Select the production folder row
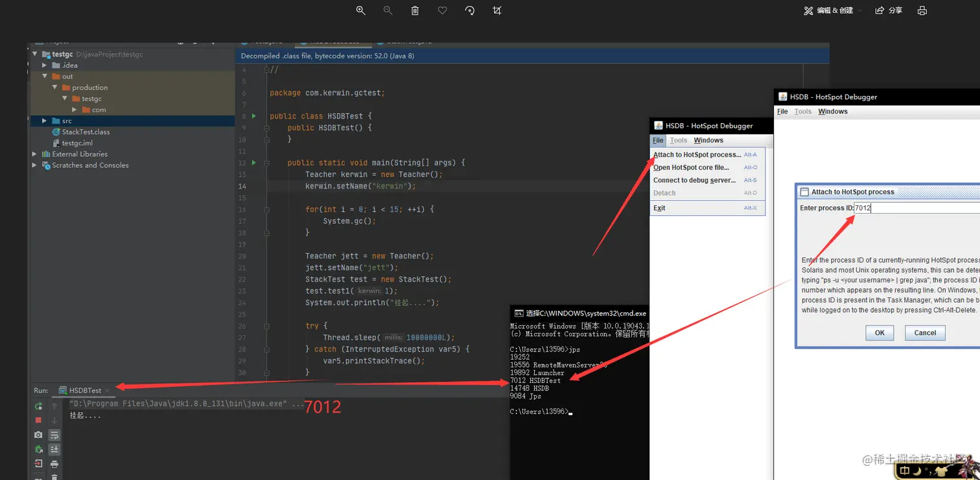 click(132, 87)
